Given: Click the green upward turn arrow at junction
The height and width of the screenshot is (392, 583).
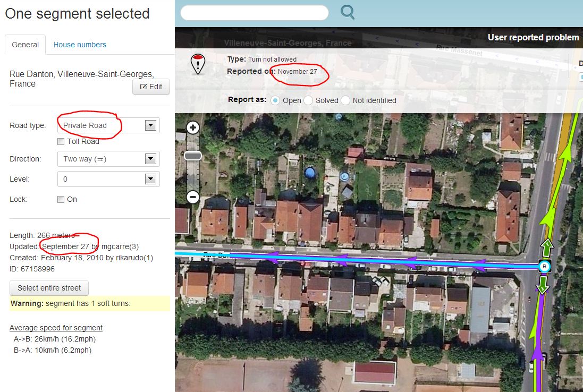Looking at the screenshot, I should [543, 248].
